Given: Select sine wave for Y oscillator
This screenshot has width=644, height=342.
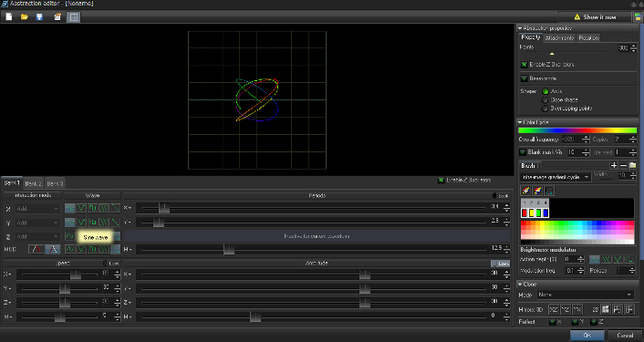Looking at the screenshot, I should click(x=70, y=223).
